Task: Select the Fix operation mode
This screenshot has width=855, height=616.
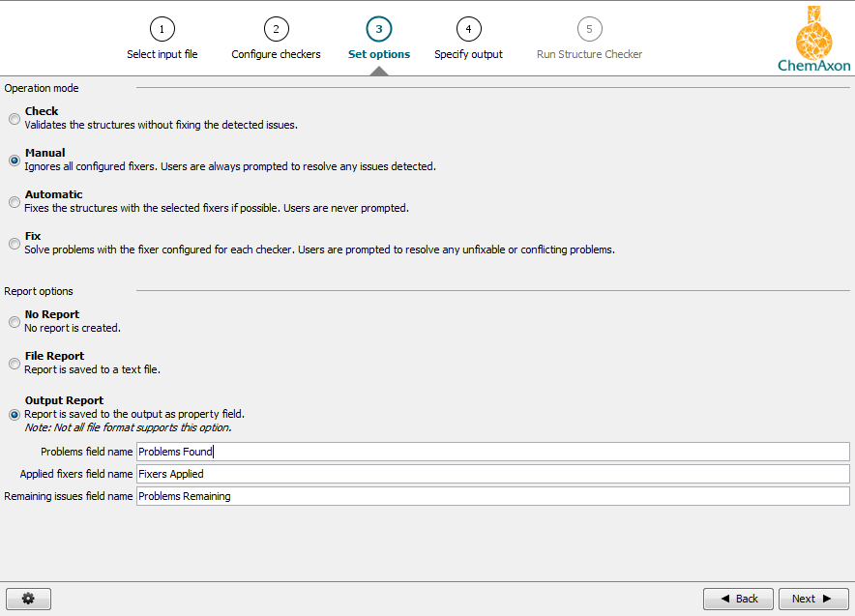Action: (x=14, y=243)
